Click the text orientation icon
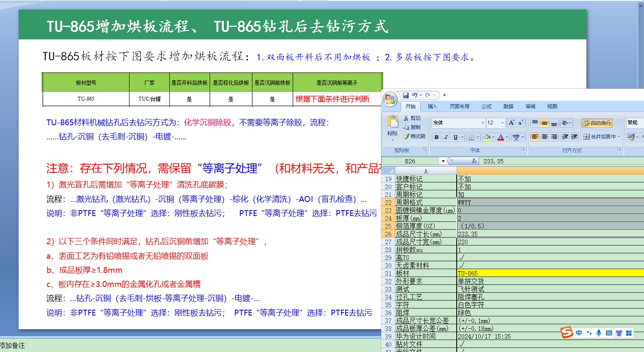Viewport: 644px width, 352px height. click(564, 123)
